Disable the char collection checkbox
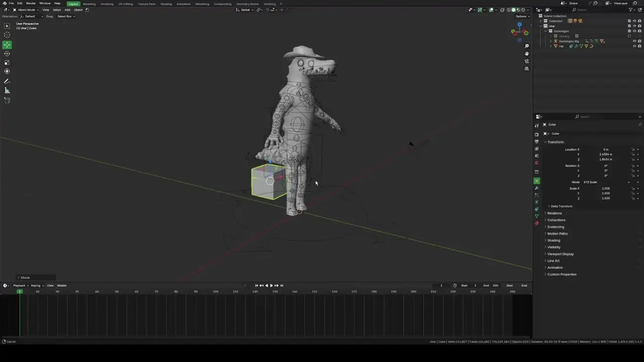The height and width of the screenshot is (362, 644). click(629, 25)
